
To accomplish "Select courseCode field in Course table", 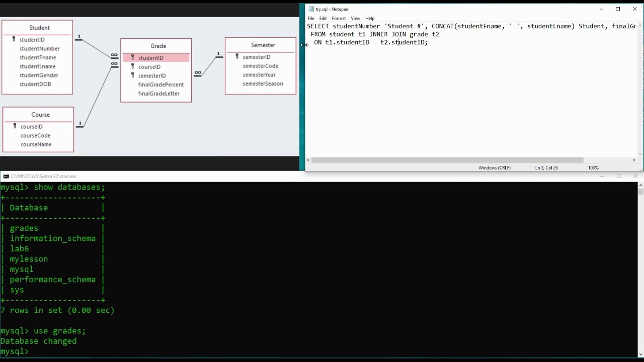I will click(x=35, y=135).
